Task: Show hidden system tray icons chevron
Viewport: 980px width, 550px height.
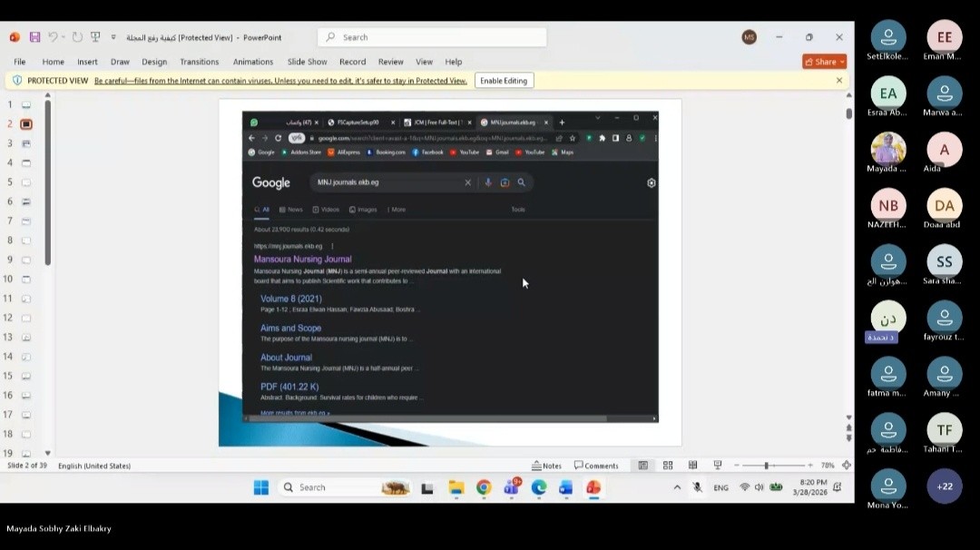Action: tap(677, 487)
